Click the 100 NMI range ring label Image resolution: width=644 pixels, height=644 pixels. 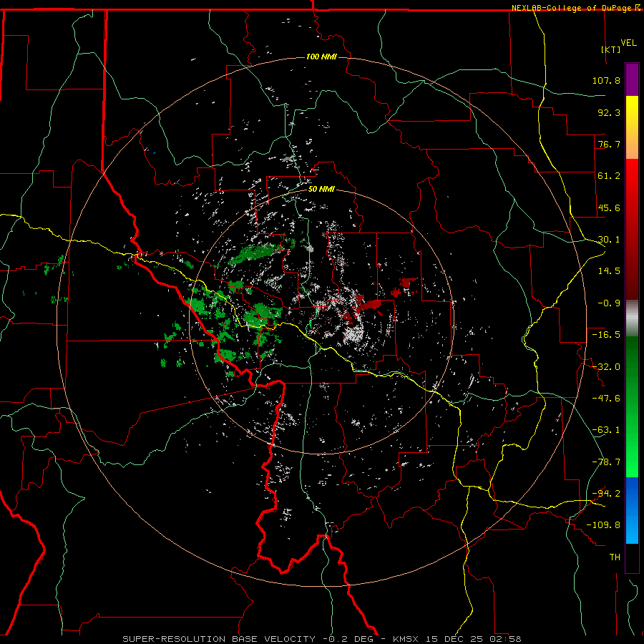tap(321, 57)
